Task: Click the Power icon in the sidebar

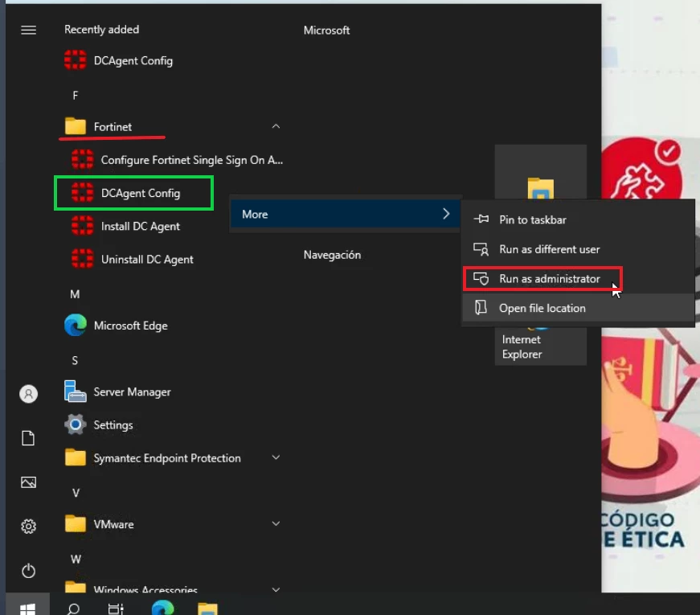Action: pos(29,570)
